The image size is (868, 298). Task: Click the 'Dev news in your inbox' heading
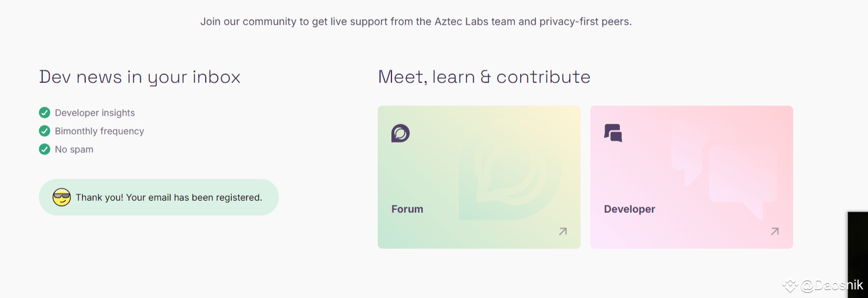[140, 77]
